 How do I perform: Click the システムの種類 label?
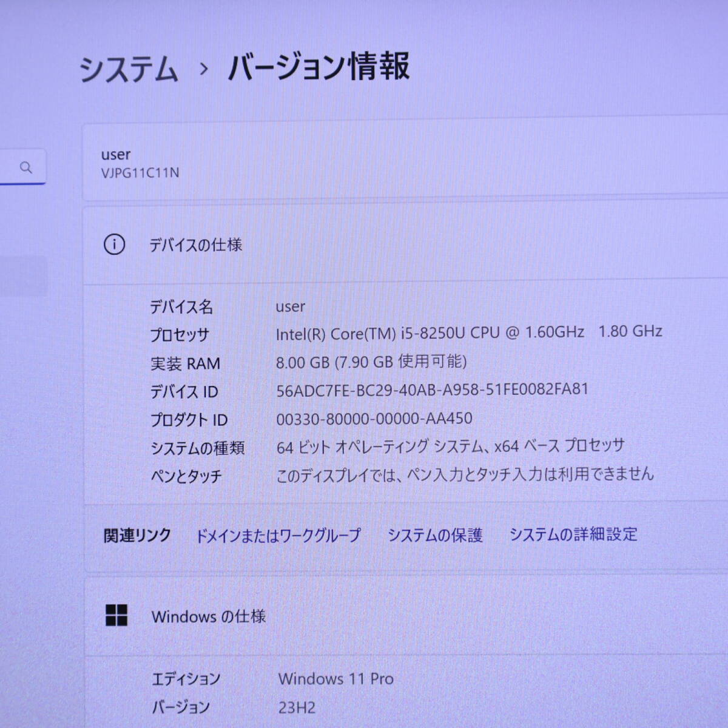click(x=197, y=448)
